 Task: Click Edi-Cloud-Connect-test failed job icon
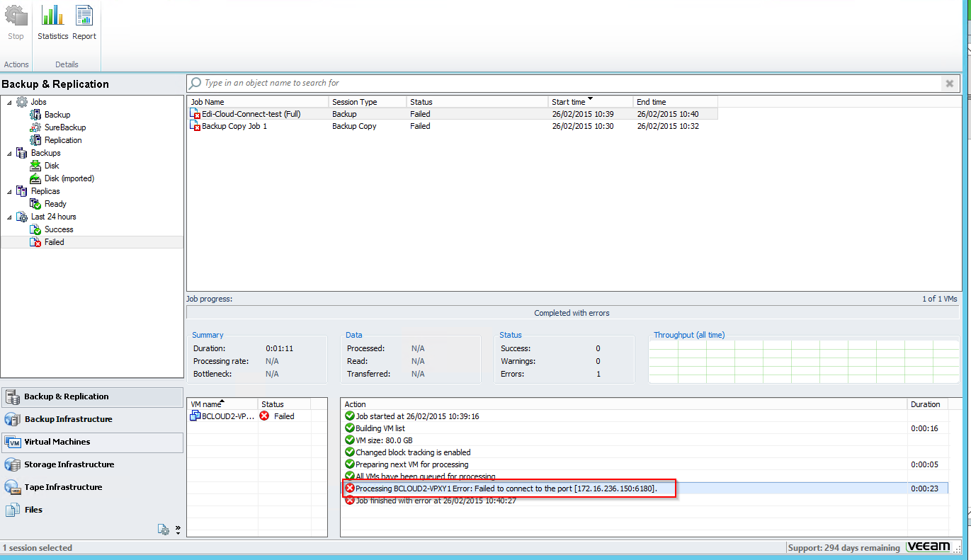pos(195,114)
